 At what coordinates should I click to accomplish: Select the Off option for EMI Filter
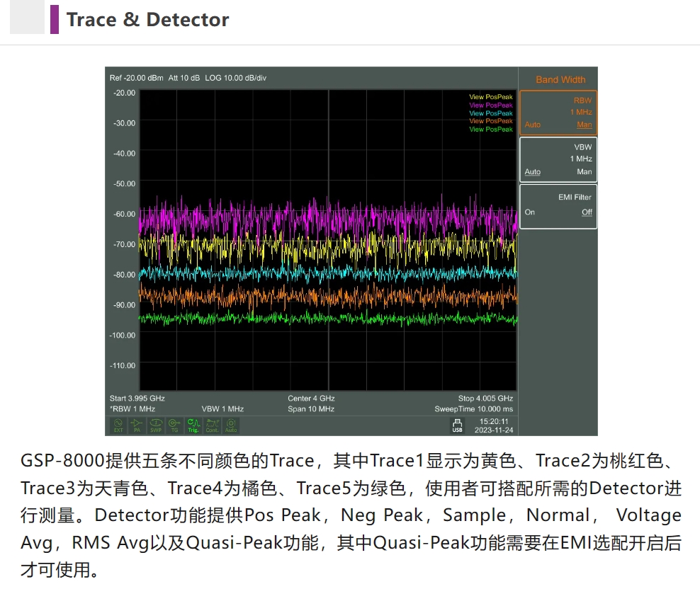[x=586, y=212]
